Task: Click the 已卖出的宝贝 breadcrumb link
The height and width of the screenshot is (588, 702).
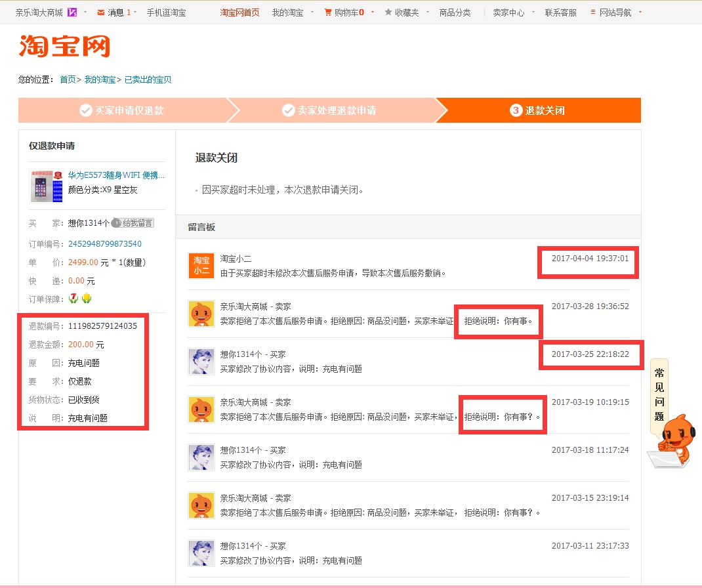Action: tap(148, 79)
